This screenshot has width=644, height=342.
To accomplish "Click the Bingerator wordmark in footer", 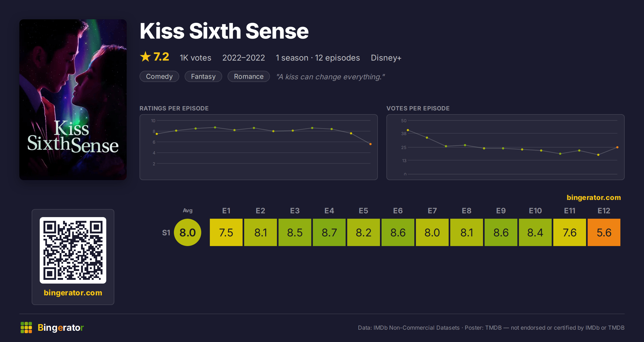I will click(61, 328).
